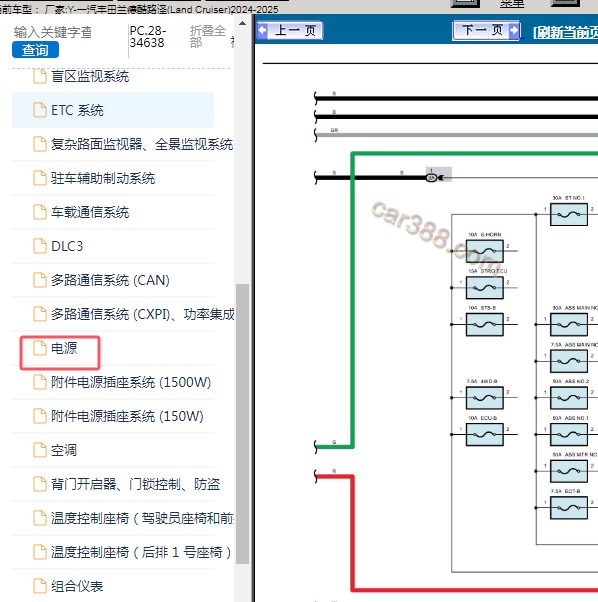Open 多路通信系统 (CAN) entry
Screen dimensions: 598x602
click(110, 280)
